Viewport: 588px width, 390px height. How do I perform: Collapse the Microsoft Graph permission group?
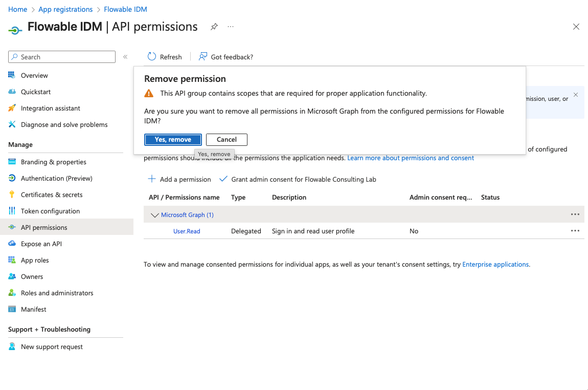tap(155, 215)
